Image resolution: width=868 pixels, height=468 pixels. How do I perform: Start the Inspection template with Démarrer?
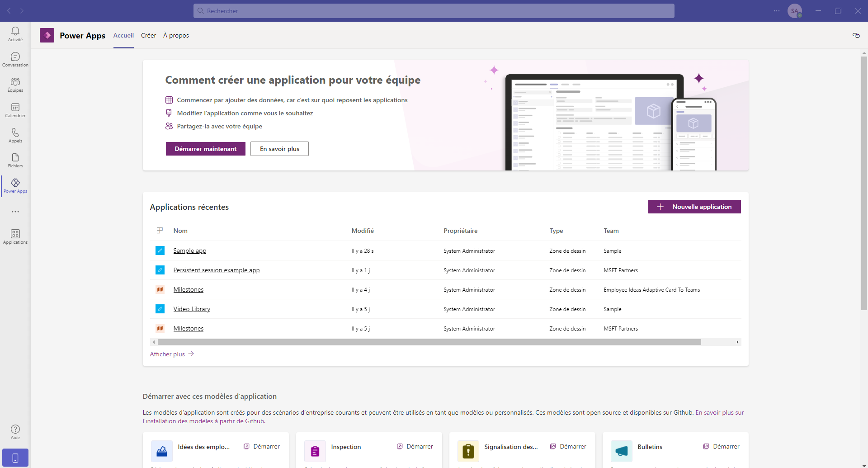(415, 446)
